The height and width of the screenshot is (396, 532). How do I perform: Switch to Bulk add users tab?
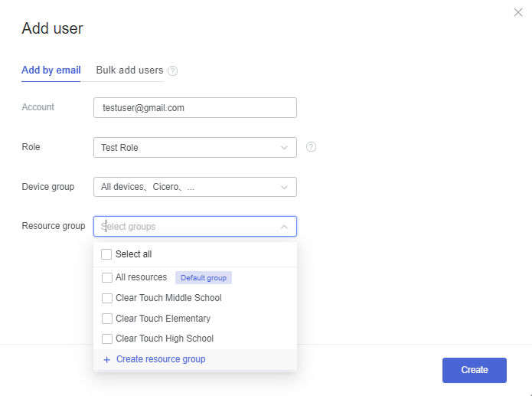tap(129, 70)
